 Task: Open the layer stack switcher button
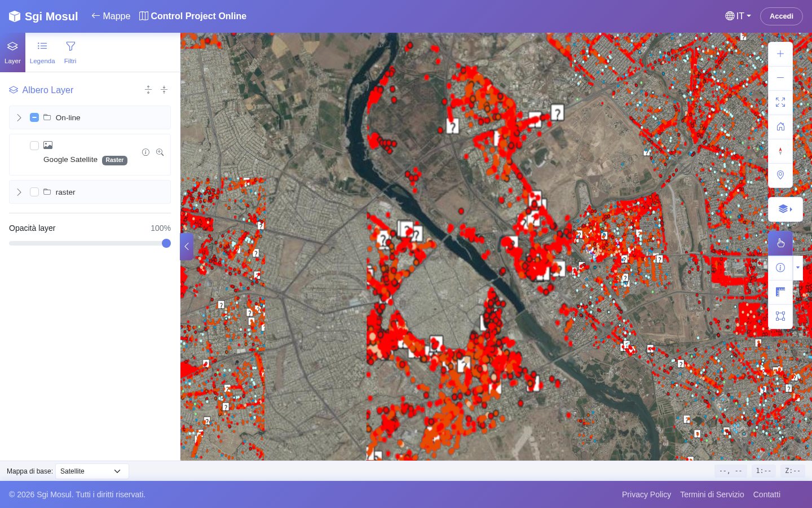(785, 209)
